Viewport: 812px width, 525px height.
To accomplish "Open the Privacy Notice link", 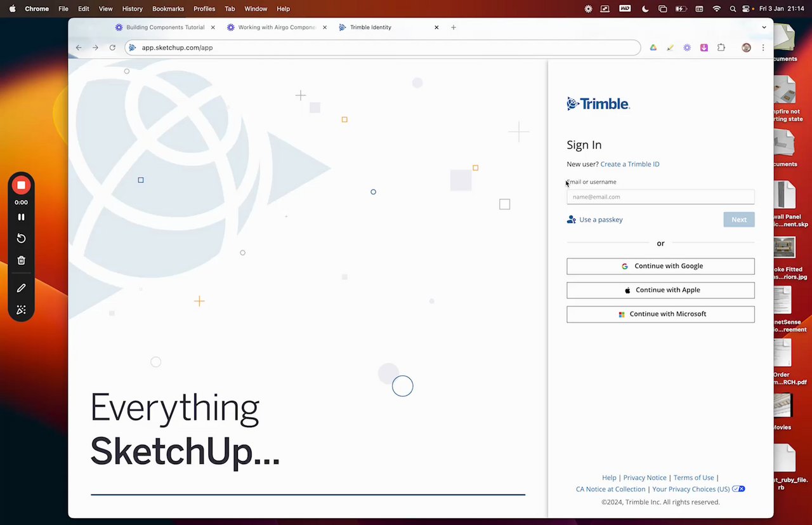I will click(645, 477).
